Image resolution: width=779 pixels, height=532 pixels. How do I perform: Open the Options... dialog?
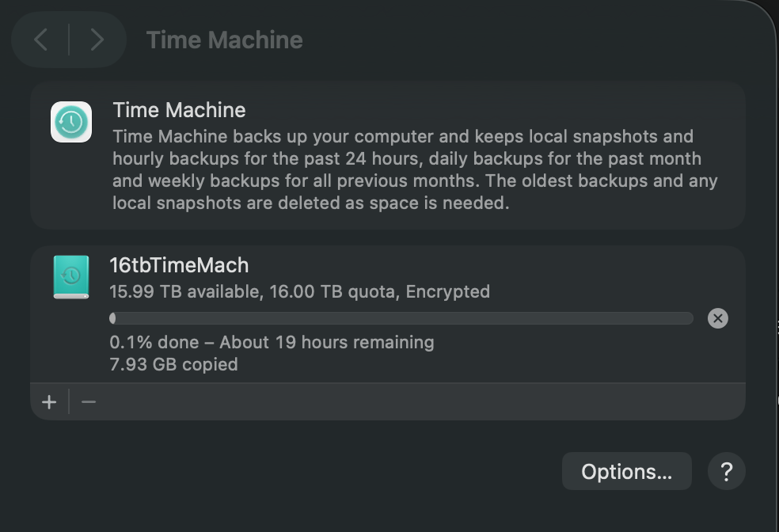click(626, 472)
